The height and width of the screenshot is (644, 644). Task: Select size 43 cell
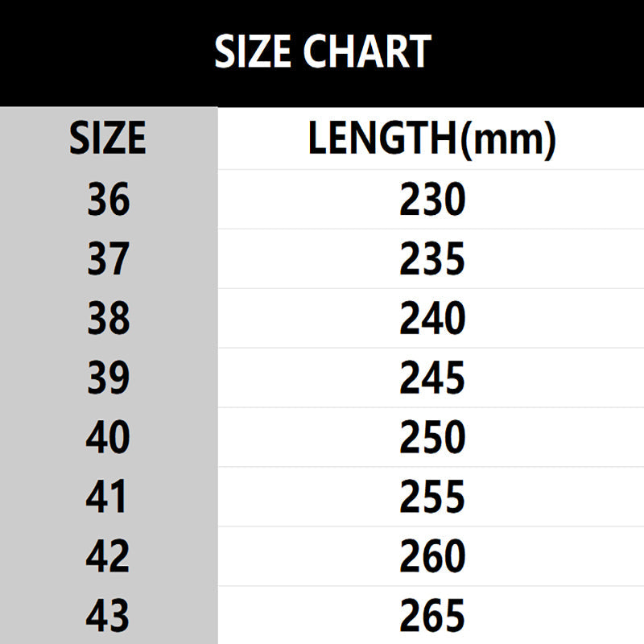[108, 615]
